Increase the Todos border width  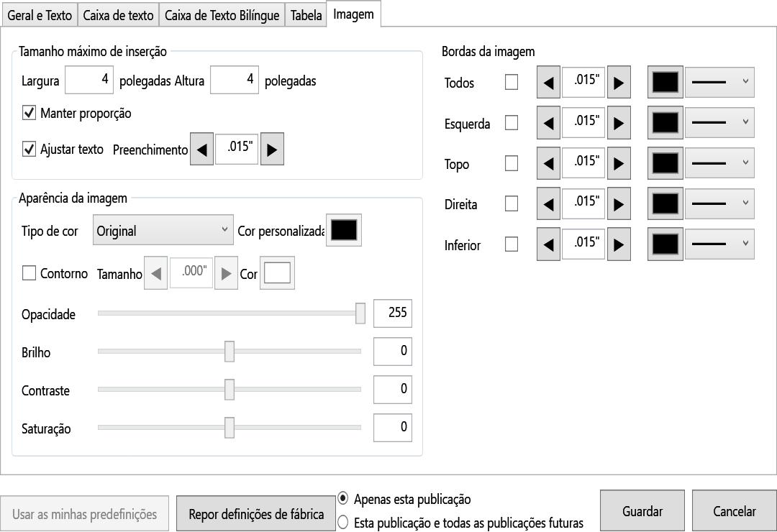point(619,82)
